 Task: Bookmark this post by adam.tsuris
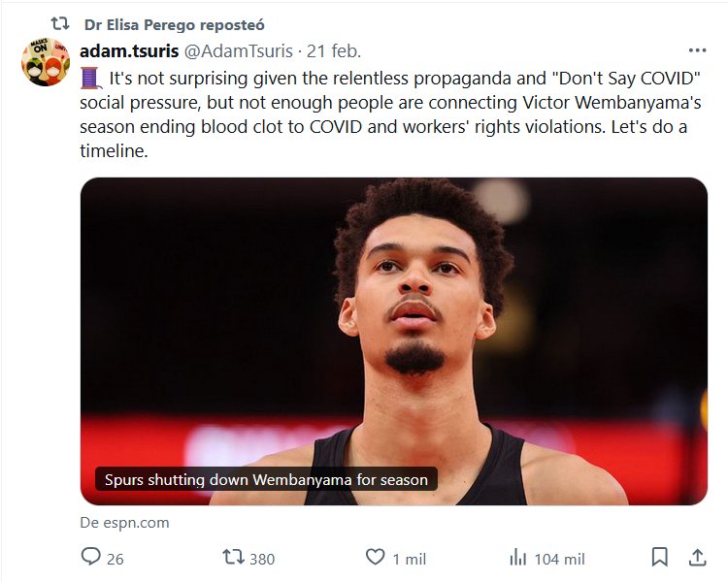click(659, 558)
